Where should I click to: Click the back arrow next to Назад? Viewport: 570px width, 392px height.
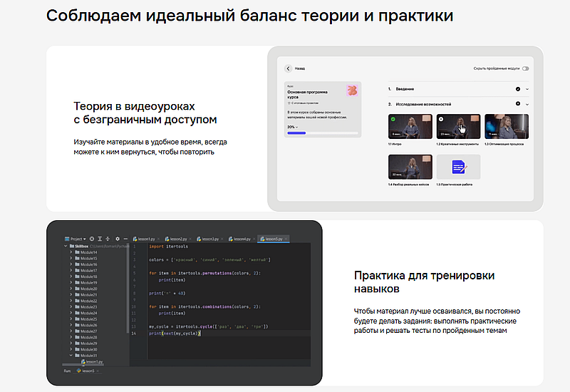288,68
